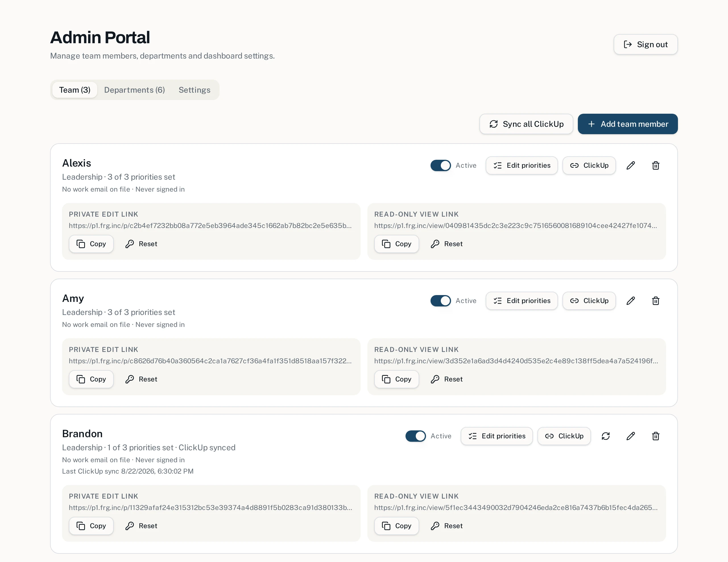The height and width of the screenshot is (562, 728).
Task: Click the pencil edit icon for Amy
Action: click(x=630, y=301)
